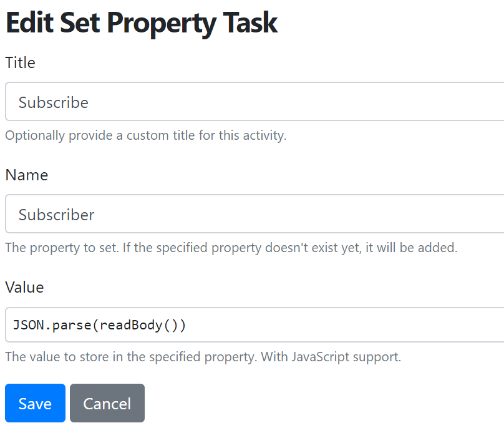Click inside the Title input field
This screenshot has width=504, height=433.
tap(250, 102)
